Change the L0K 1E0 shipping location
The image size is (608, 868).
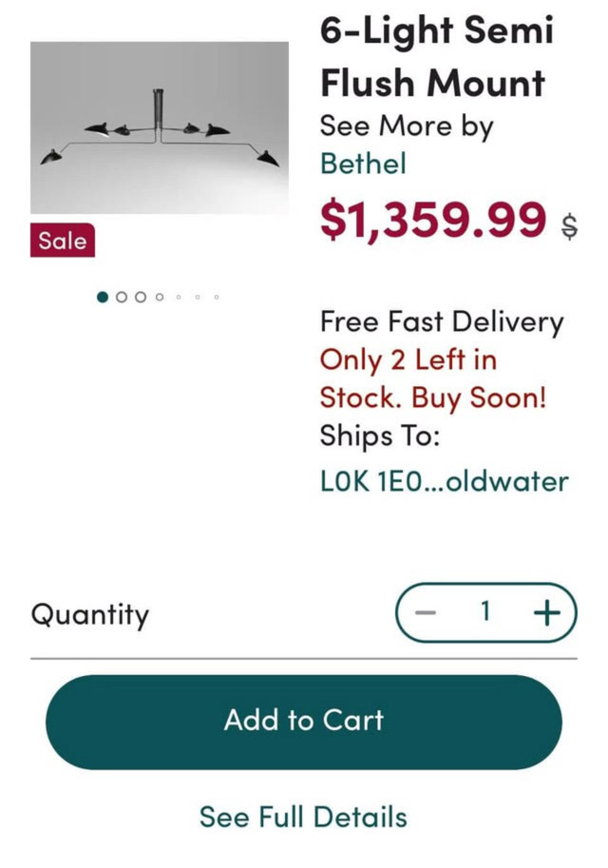445,481
